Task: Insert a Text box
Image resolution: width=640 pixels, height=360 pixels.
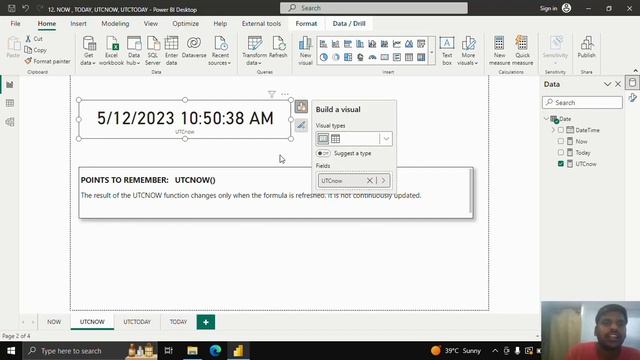Action: click(x=447, y=51)
